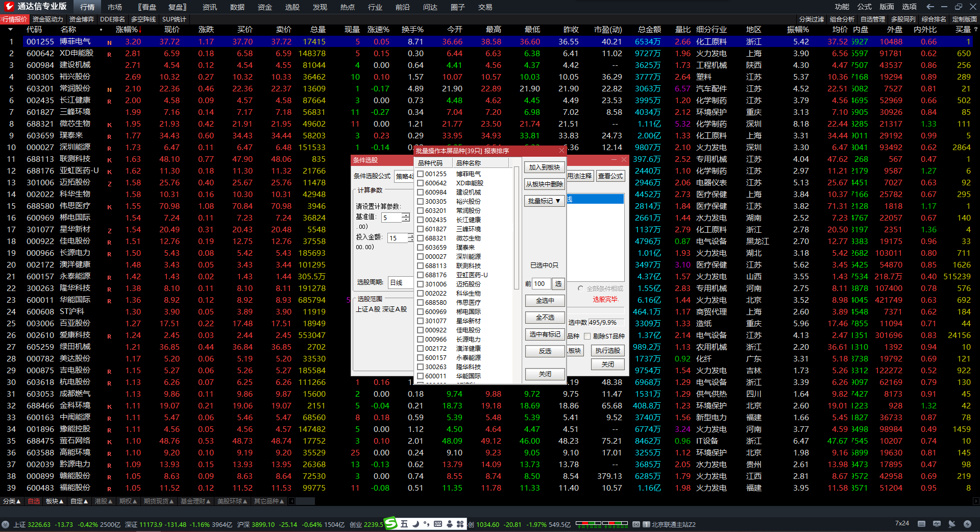This screenshot has width=980, height=532.
Task: Click the 从板块中删除 button
Action: (x=545, y=184)
